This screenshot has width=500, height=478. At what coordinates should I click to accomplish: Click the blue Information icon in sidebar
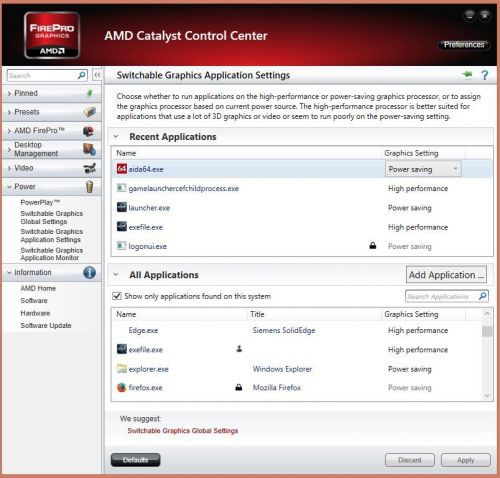pyautogui.click(x=89, y=272)
